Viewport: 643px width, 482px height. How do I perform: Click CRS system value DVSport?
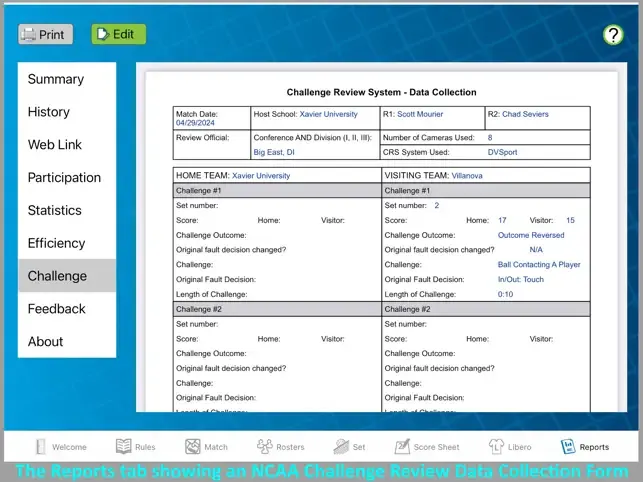pyautogui.click(x=502, y=152)
